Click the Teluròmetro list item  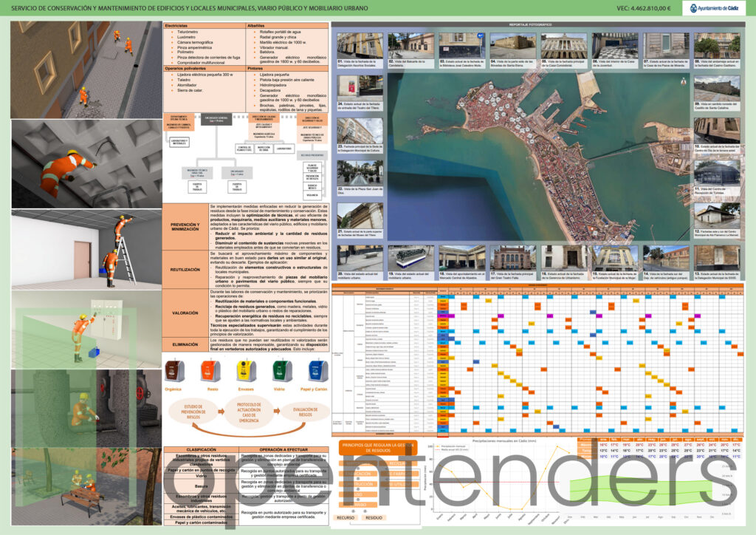point(188,32)
